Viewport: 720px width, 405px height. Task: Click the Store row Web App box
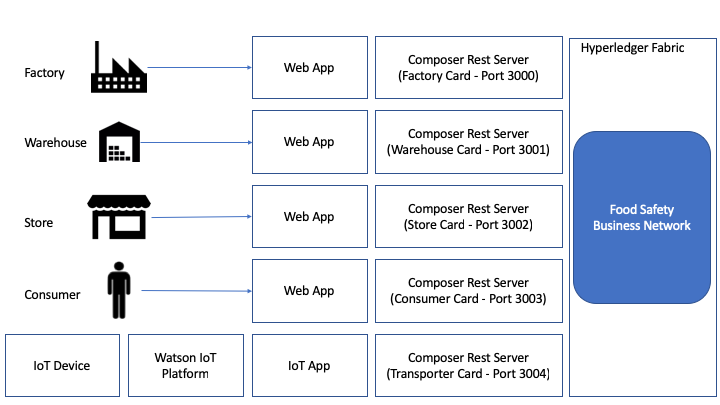coord(310,216)
